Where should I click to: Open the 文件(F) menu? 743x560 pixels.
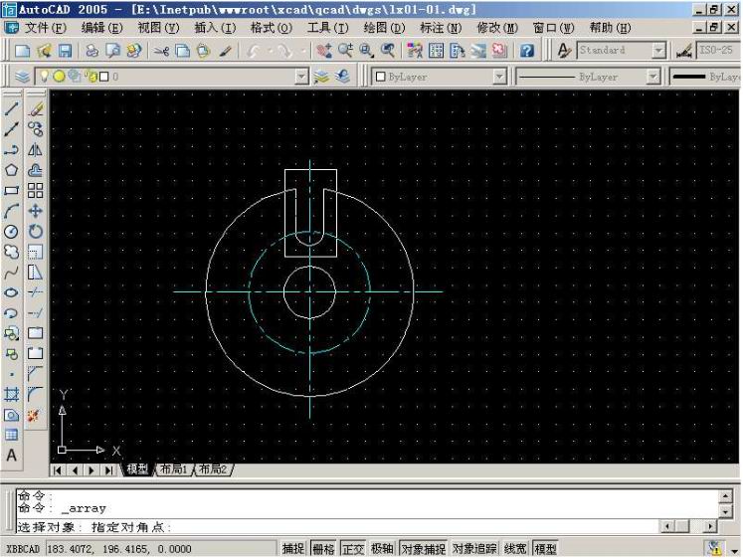[x=46, y=28]
